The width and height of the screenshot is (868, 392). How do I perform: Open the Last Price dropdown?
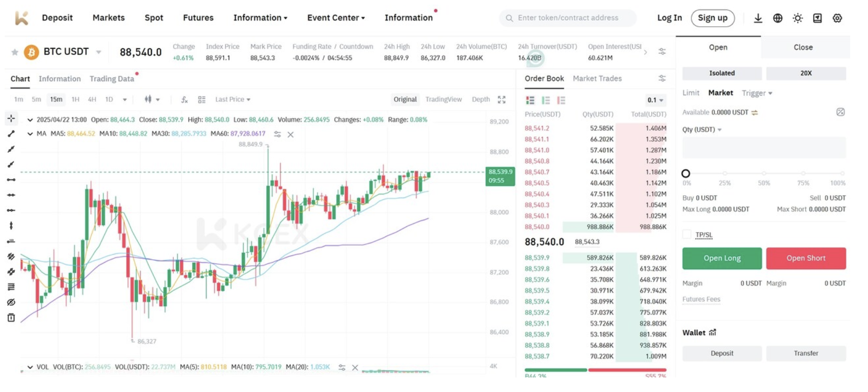pos(232,99)
